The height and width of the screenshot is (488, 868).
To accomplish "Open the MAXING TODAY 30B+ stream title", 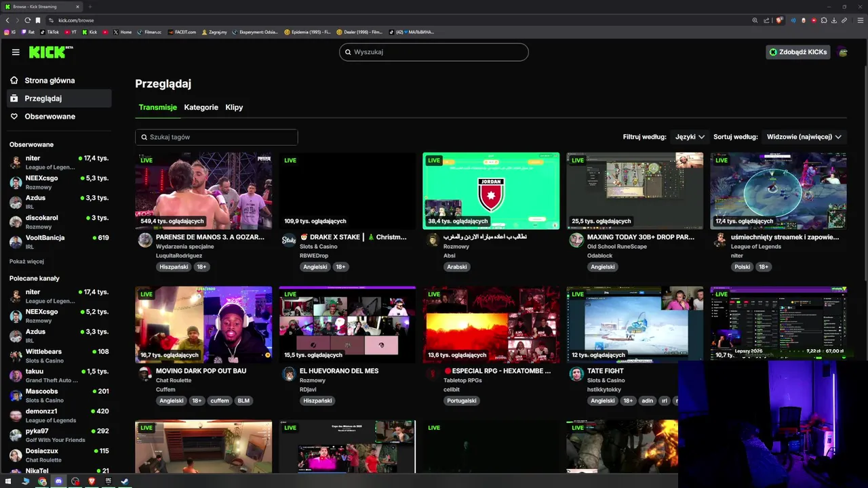I will coord(641,237).
